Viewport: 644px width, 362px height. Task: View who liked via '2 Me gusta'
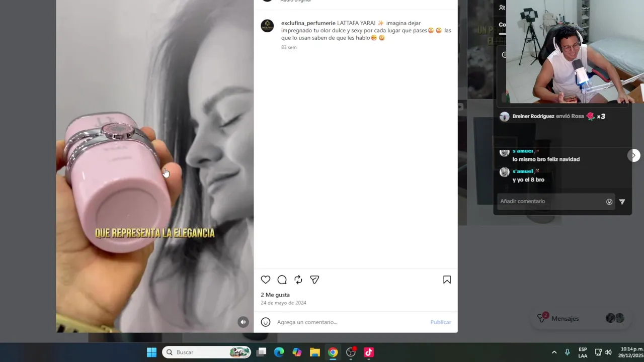pos(275,295)
